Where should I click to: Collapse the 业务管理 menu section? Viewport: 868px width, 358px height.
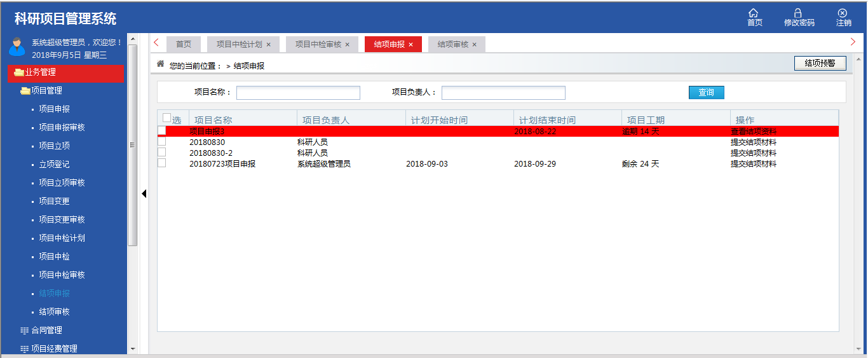(x=66, y=72)
